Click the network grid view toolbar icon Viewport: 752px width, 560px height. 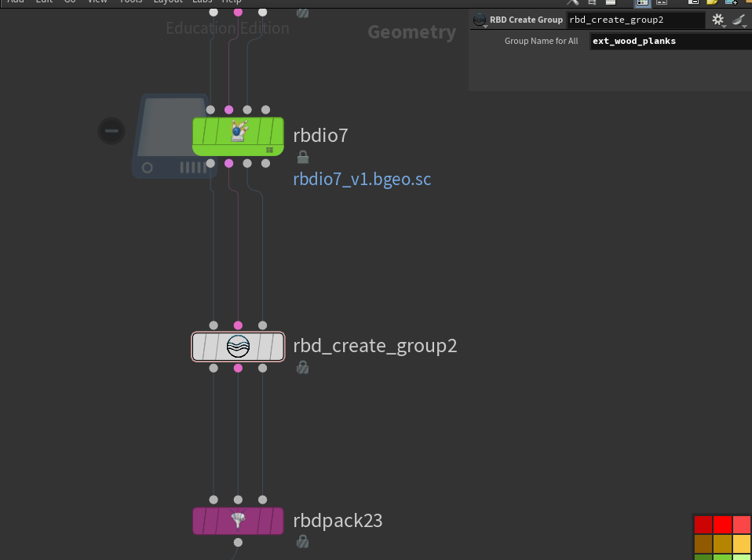coord(642,4)
